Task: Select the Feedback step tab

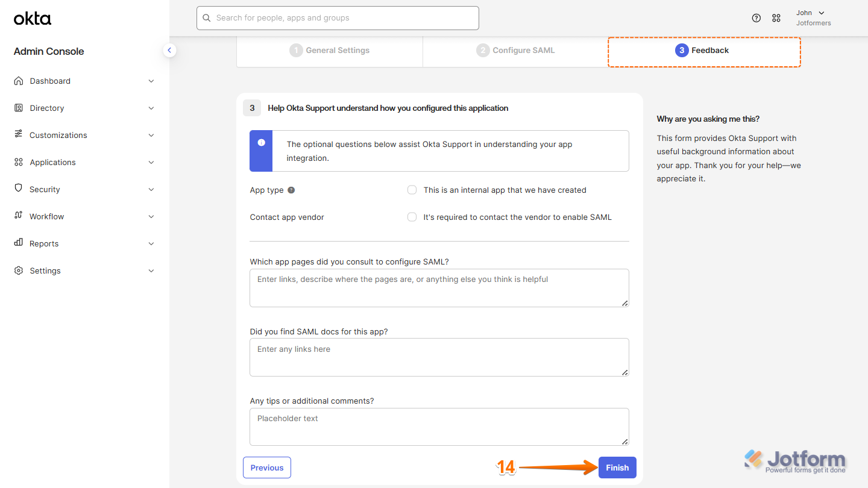Action: 704,52
